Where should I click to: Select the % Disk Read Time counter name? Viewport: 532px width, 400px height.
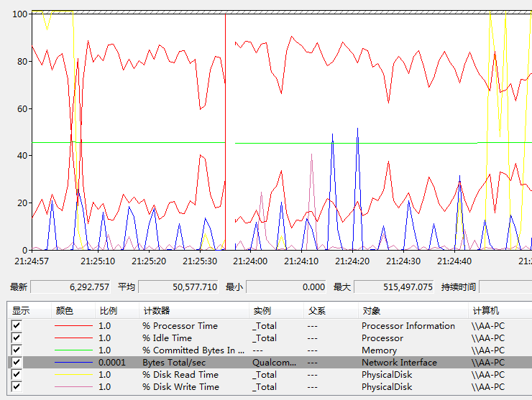tap(180, 375)
